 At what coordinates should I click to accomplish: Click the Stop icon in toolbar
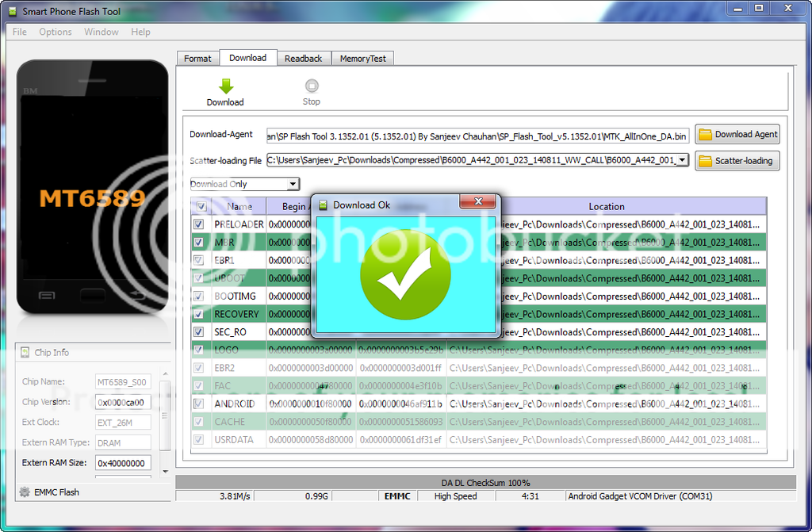[x=312, y=86]
